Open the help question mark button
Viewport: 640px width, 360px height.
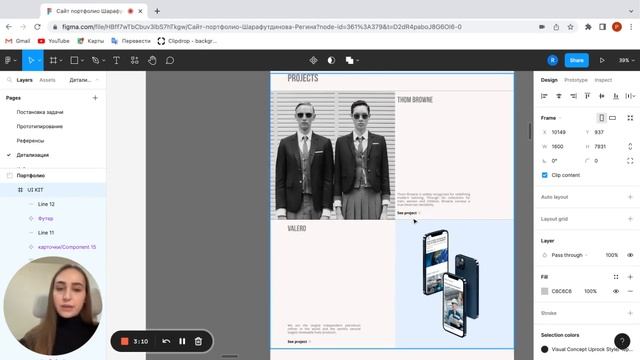tap(622, 341)
